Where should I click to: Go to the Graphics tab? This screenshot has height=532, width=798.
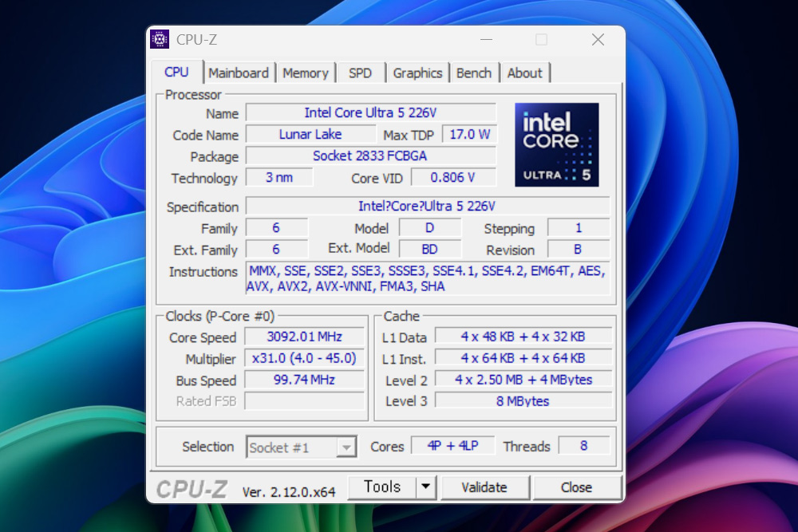[x=417, y=73]
